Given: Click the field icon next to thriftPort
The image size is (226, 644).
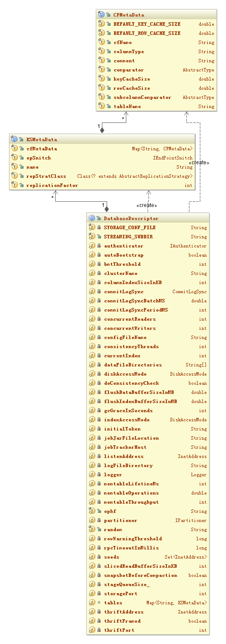Looking at the screenshot, I should [91, 630].
